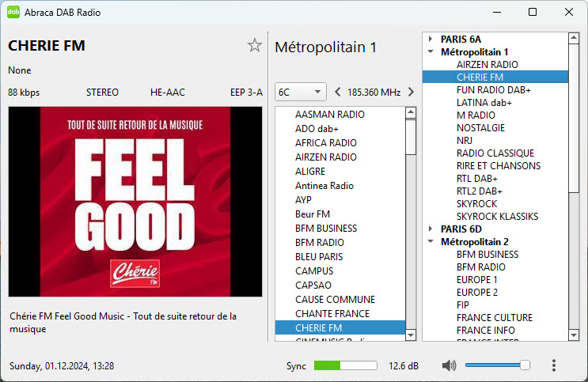Collapse the Métropolitain 2 ensemble
This screenshot has height=382, width=588.
tap(431, 241)
